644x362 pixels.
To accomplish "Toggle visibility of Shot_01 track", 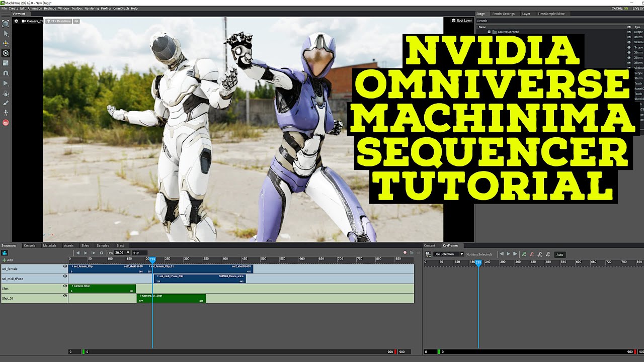I will [x=65, y=296].
